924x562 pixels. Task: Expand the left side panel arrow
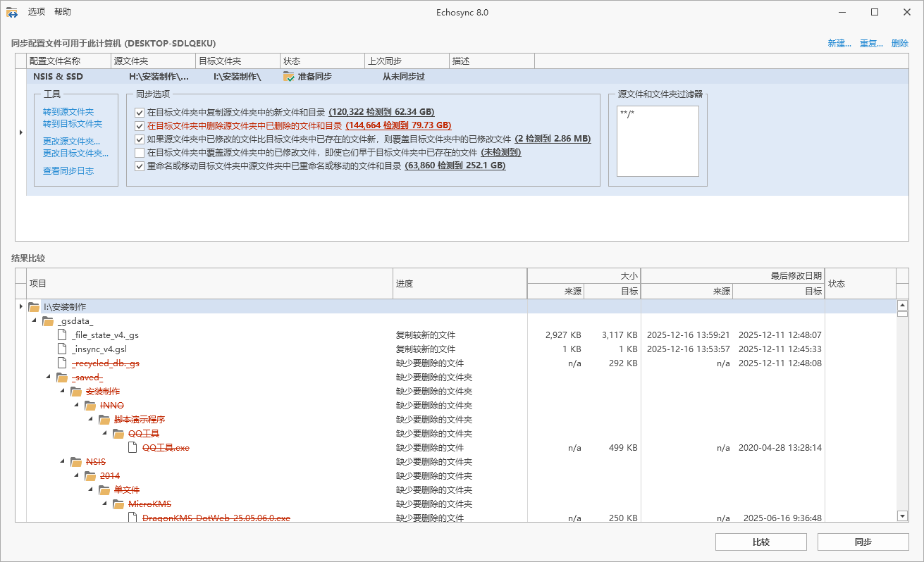point(21,131)
